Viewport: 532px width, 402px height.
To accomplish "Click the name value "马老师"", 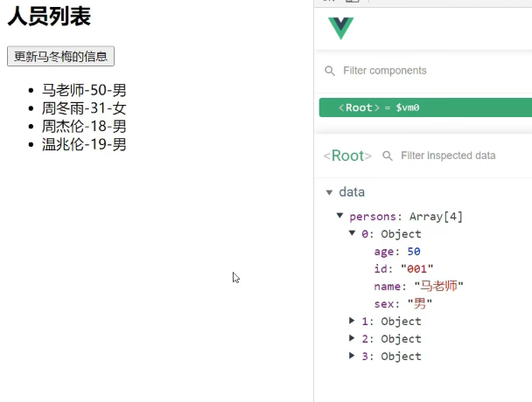I will coord(442,287).
